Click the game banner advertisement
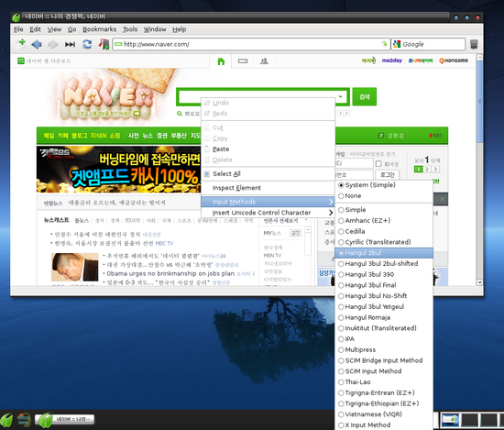Screen dimensions: 504x430 [119, 170]
